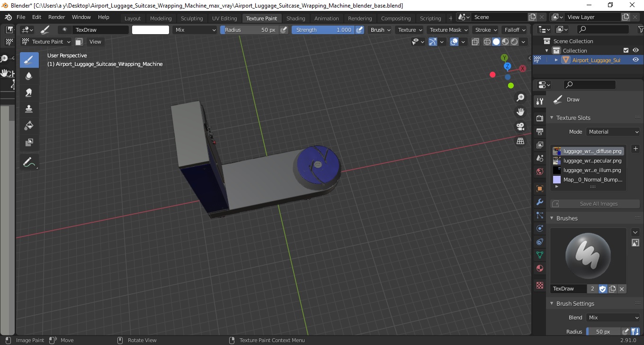Click the viewport zoom magnifier icon
The image size is (644, 345).
point(520,98)
